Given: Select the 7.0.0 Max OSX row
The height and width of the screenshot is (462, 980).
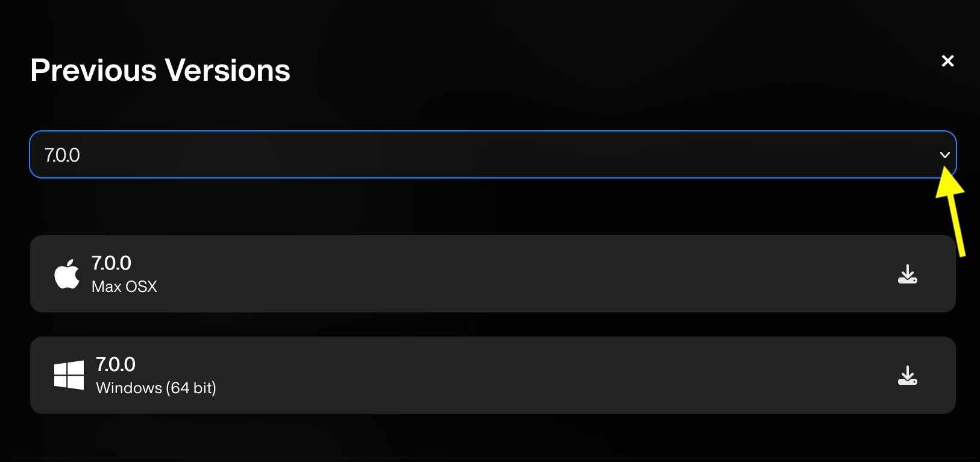Looking at the screenshot, I should [x=493, y=274].
